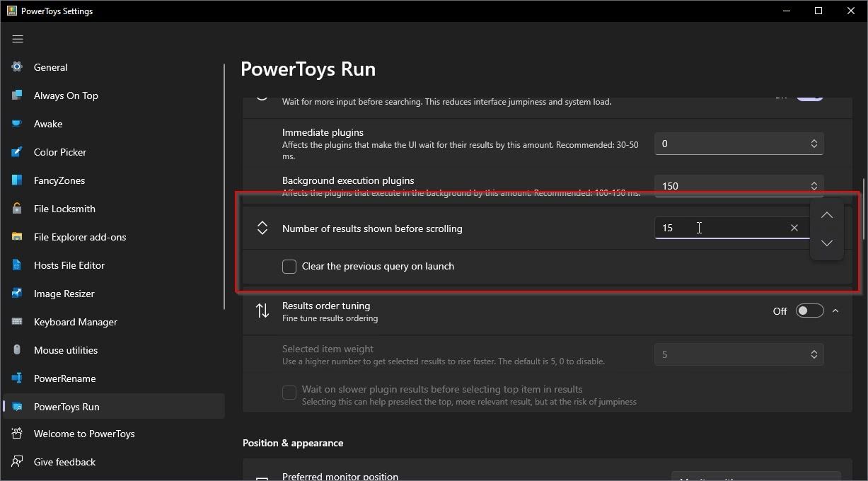The height and width of the screenshot is (481, 868).
Task: Click the File Locksmith padlock icon
Action: (17, 209)
